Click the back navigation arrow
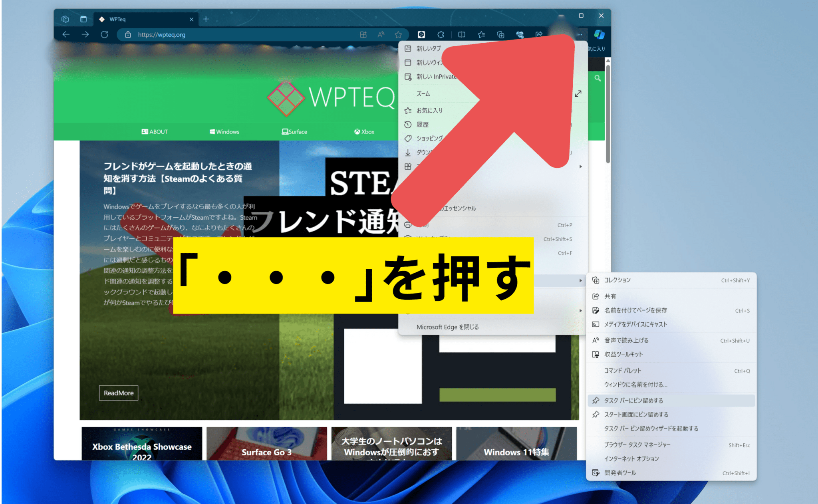Viewport: 818px width, 504px height. (66, 34)
